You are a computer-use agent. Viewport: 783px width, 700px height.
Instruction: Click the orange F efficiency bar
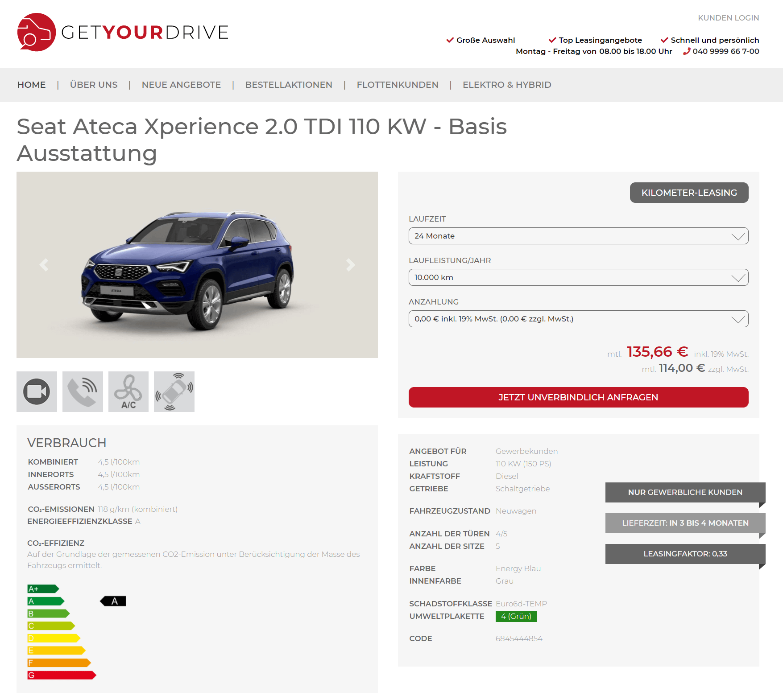tap(59, 663)
